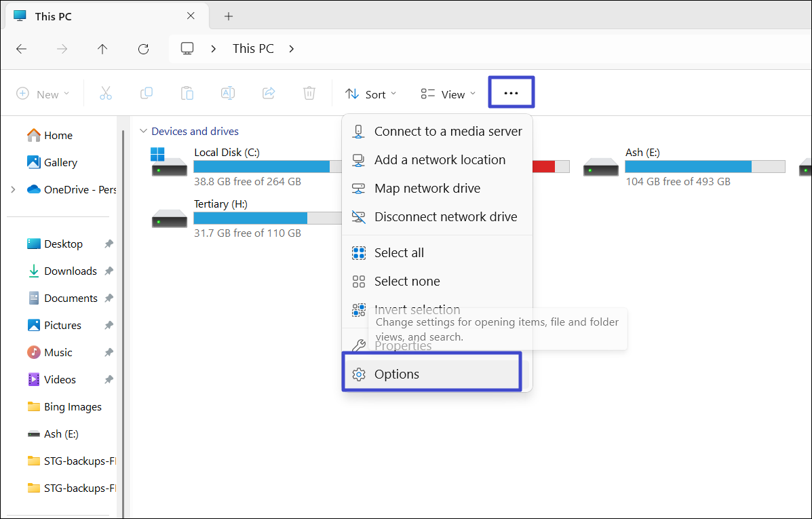
Task: Open the Sort dropdown
Action: [x=370, y=94]
